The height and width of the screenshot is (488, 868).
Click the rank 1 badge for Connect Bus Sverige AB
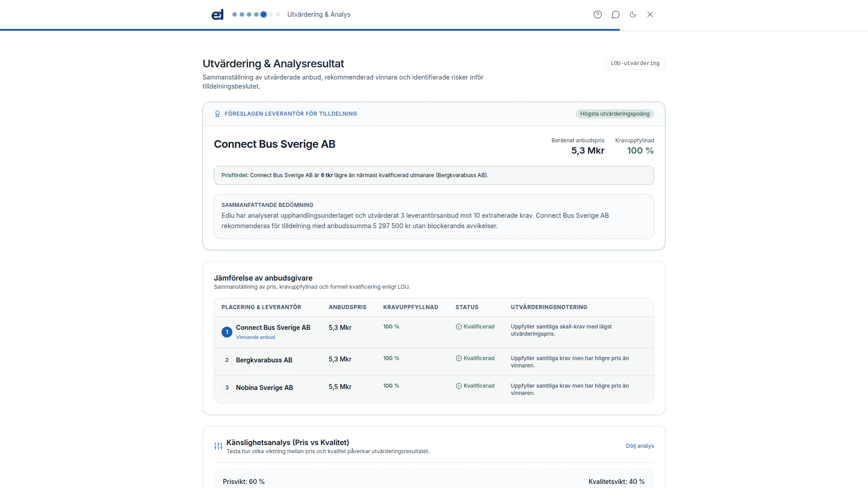coord(227,332)
